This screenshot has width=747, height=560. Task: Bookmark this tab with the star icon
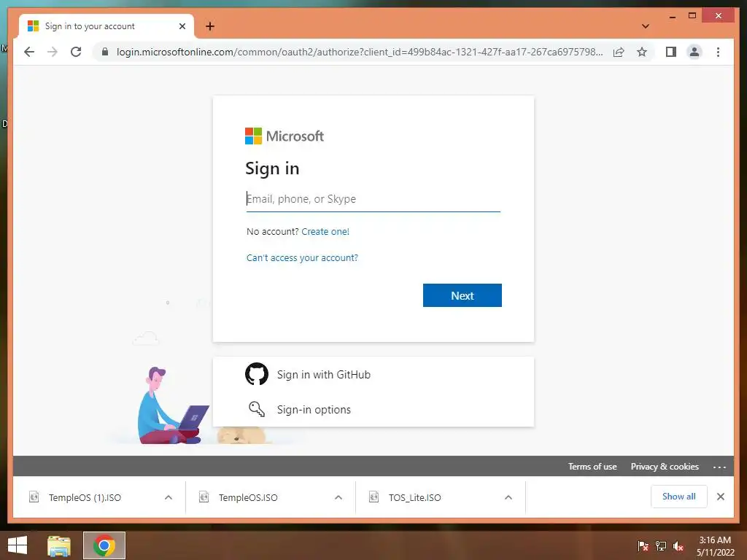642,52
